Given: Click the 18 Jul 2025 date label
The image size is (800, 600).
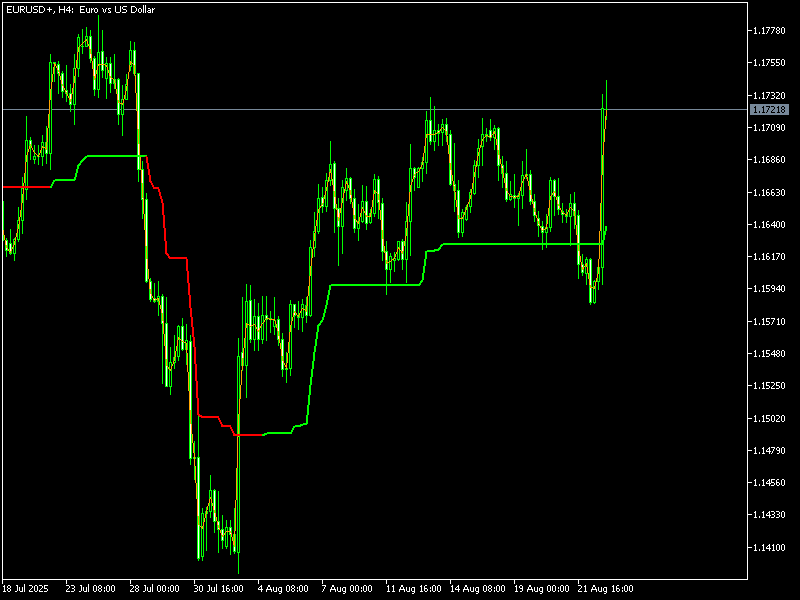Looking at the screenshot, I should 26,589.
